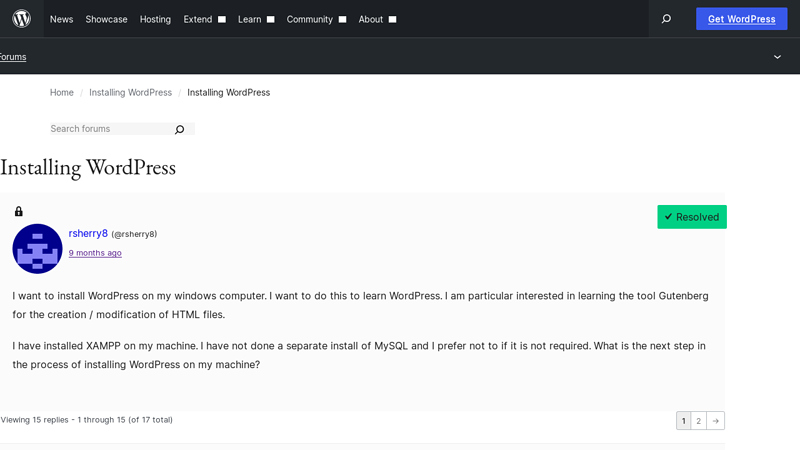Click the locked topic padlock icon
800x450 pixels.
[19, 211]
